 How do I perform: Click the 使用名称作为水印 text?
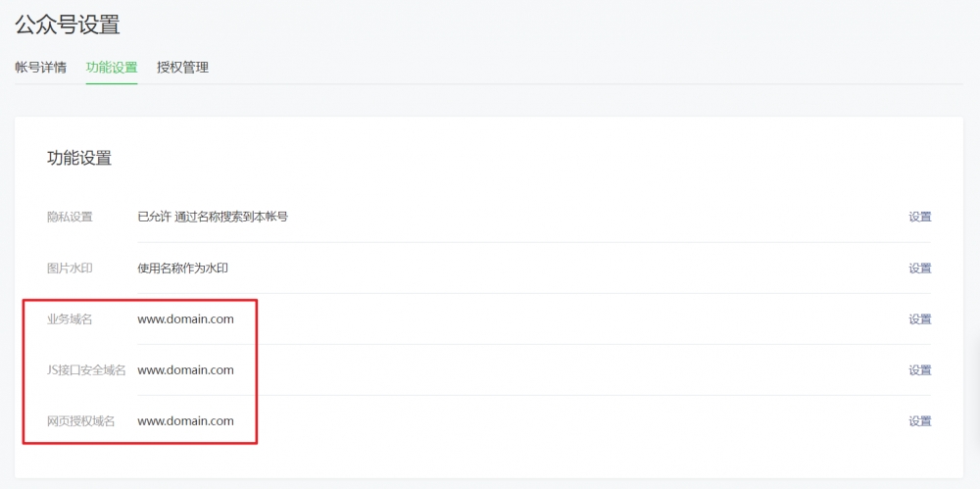182,269
